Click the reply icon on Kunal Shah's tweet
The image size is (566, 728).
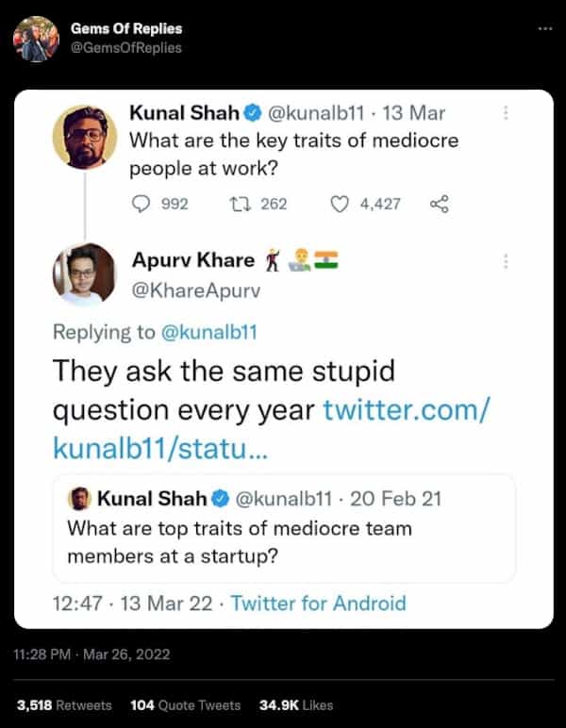tap(142, 204)
